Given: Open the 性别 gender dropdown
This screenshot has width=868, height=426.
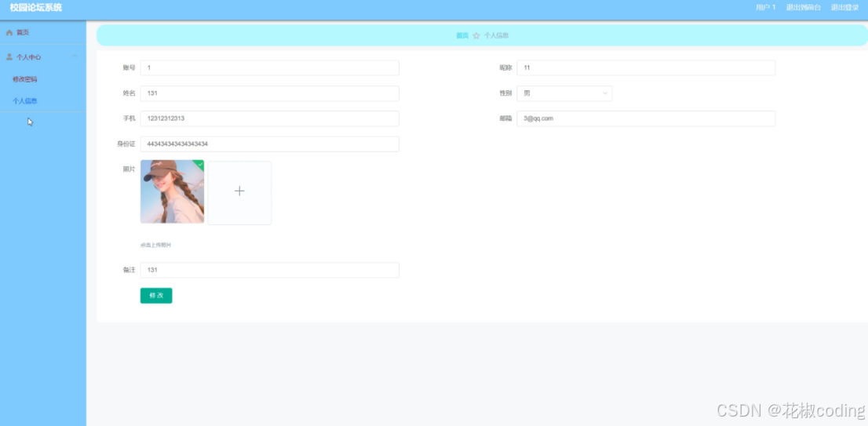Looking at the screenshot, I should (564, 93).
